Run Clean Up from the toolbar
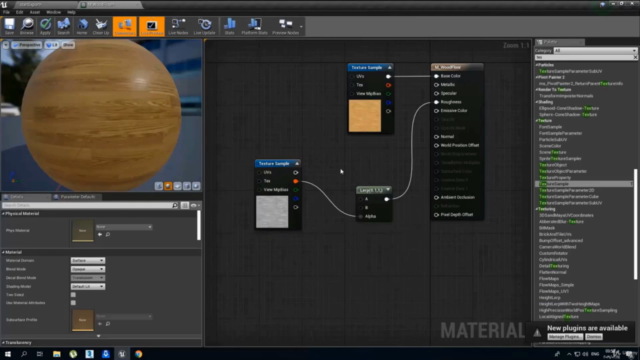 [x=101, y=27]
